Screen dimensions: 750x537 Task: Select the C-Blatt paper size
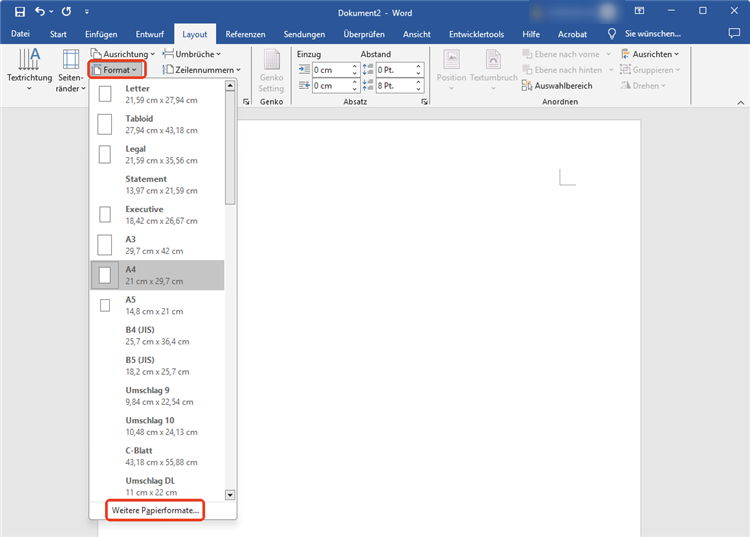click(x=157, y=456)
